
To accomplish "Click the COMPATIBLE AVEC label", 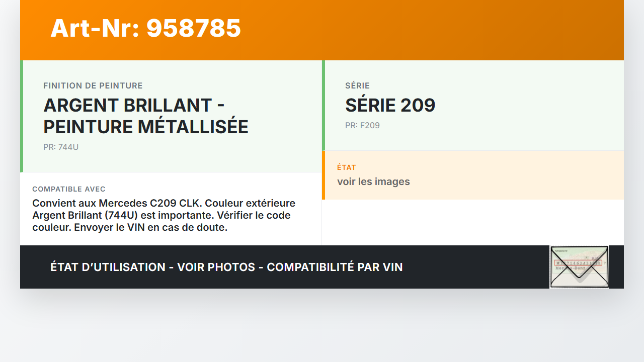I will [x=69, y=189].
